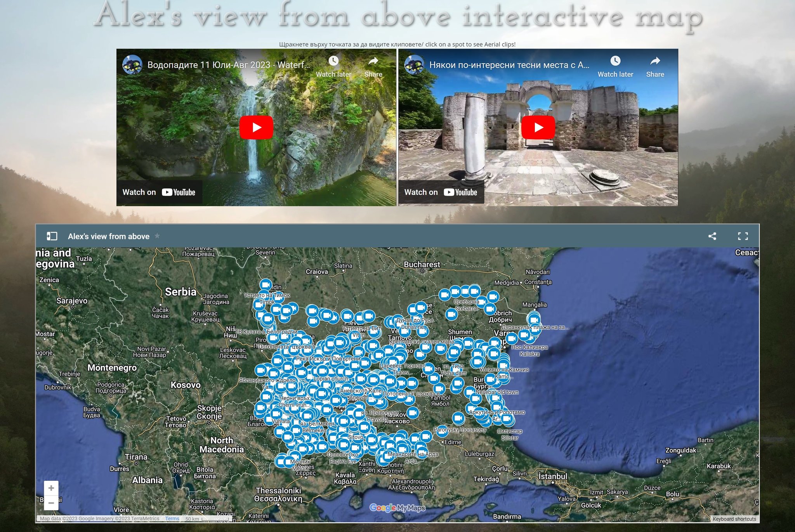Click the Google My Maps logo

[397, 508]
